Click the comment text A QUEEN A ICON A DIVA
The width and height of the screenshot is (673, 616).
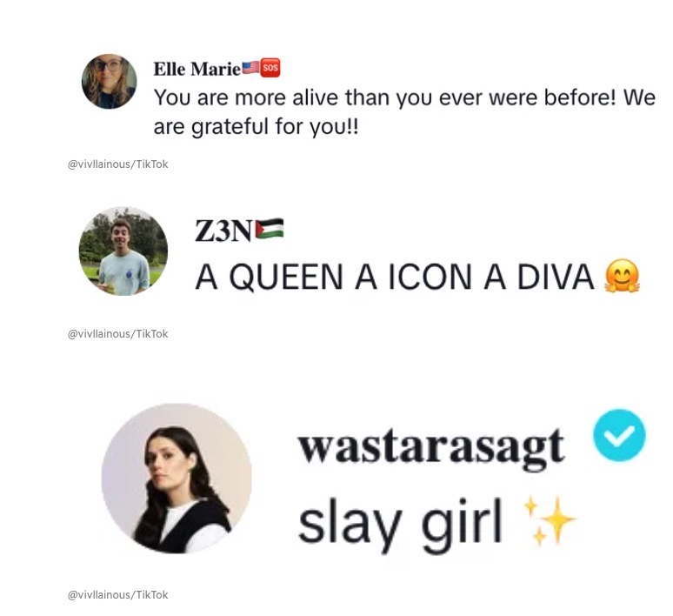395,277
